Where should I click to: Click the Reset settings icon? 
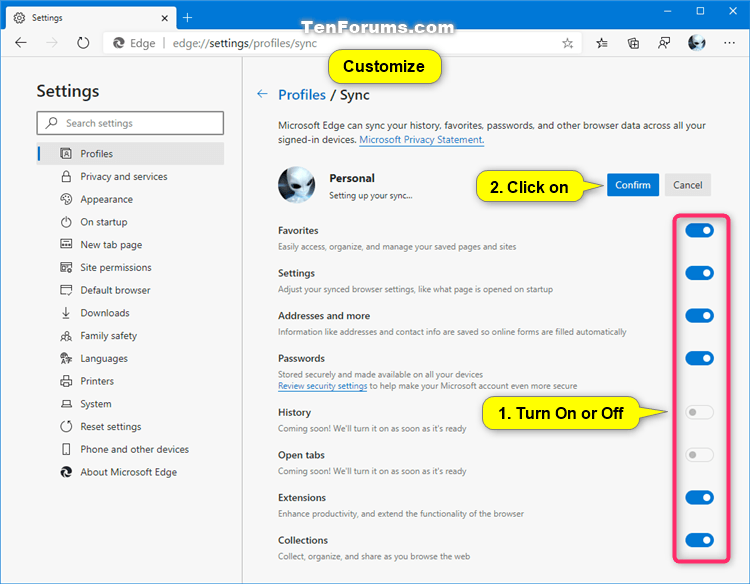(66, 427)
